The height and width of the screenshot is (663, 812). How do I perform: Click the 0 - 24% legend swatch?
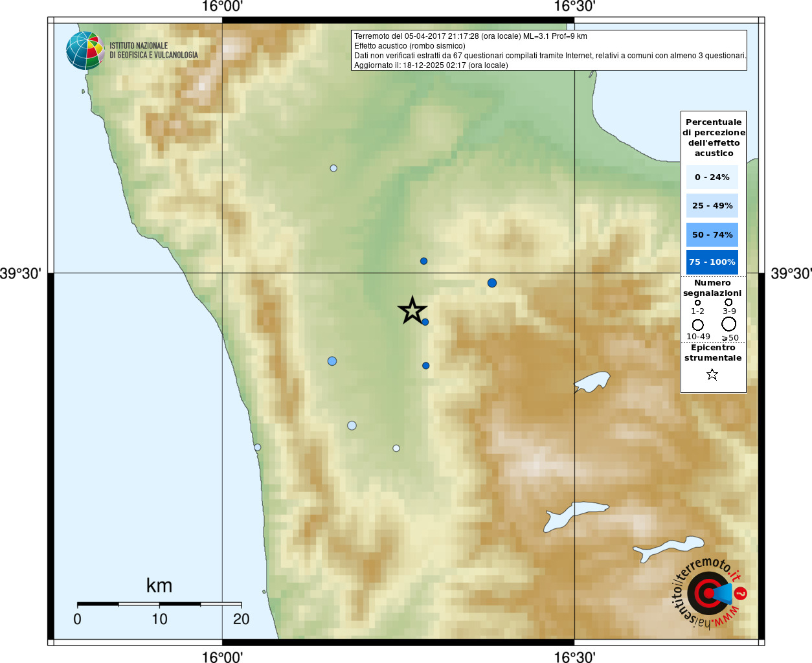pyautogui.click(x=712, y=177)
